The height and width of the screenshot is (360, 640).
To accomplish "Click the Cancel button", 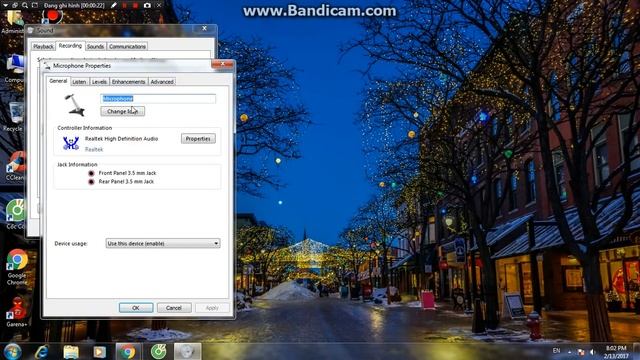I will 174,308.
